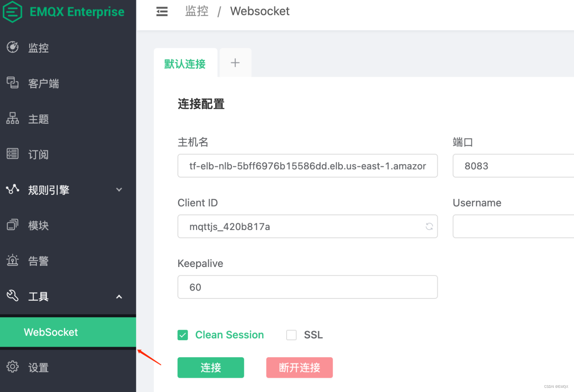Viewport: 574px width, 392px height.
Task: Open the 模块 menu item
Action: coord(68,225)
